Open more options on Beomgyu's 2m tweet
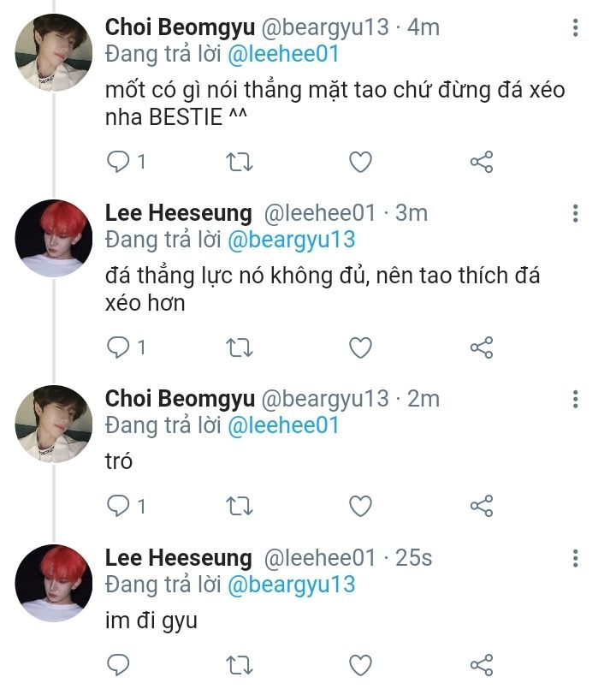The width and height of the screenshot is (616, 689). [576, 399]
